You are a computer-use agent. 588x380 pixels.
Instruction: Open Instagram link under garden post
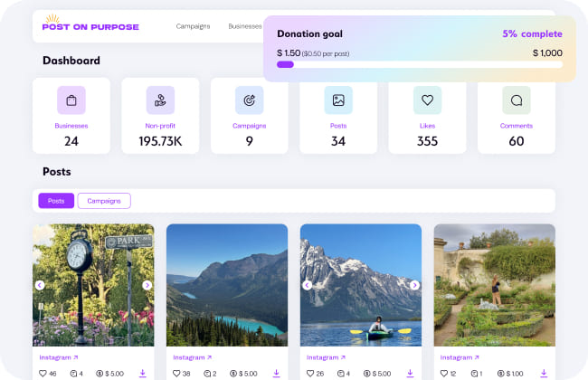[457, 357]
